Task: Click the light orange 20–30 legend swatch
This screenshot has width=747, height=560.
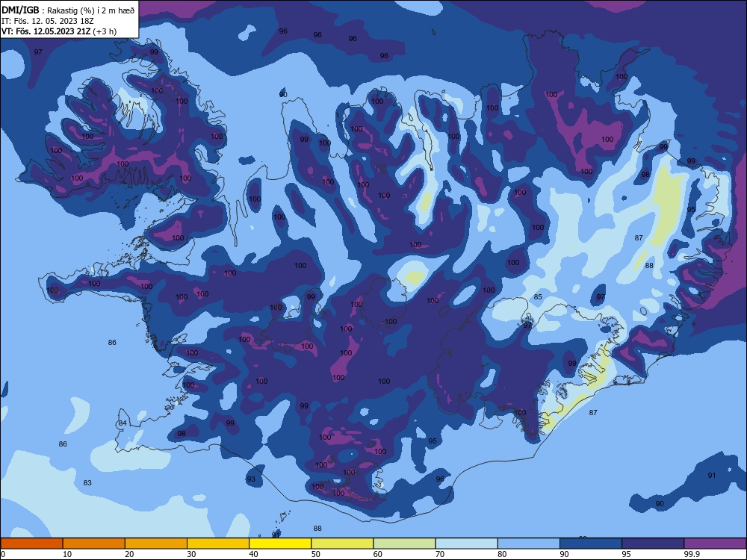Action: [156, 544]
